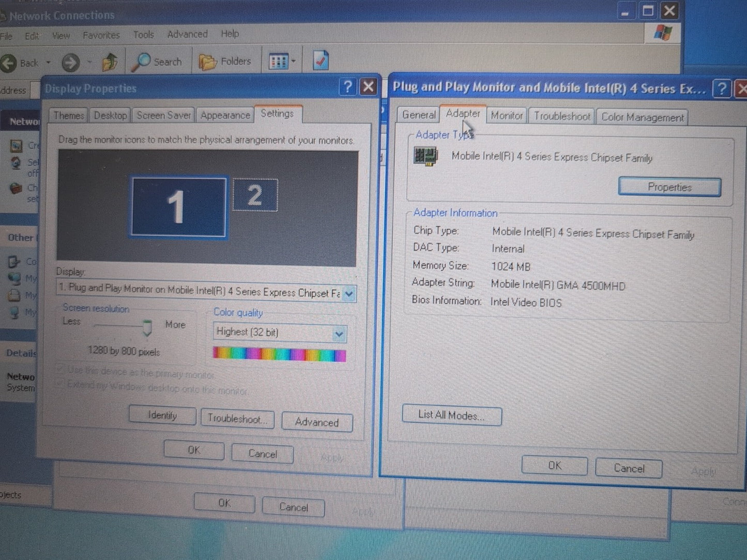
Task: Switch to the Monitor tab
Action: (507, 116)
